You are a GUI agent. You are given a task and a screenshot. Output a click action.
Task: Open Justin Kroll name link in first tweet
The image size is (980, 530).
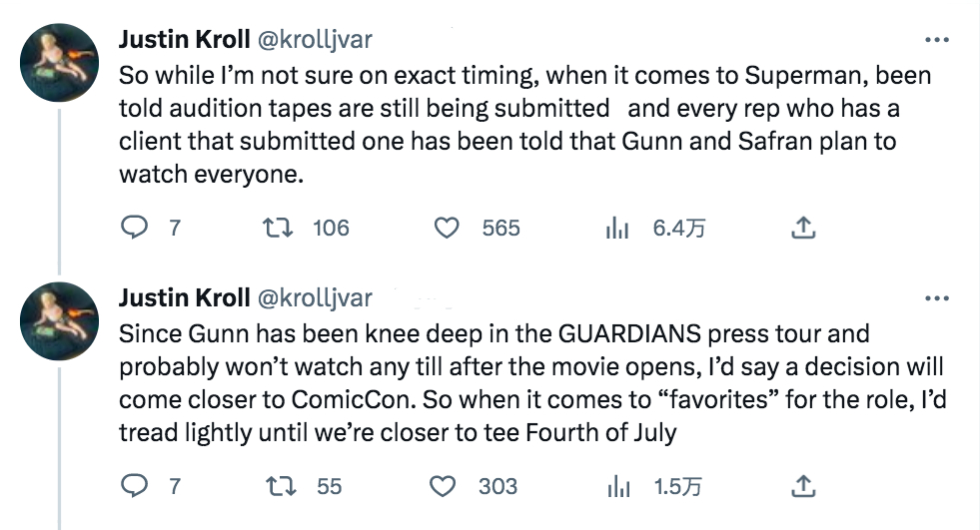coord(185,40)
